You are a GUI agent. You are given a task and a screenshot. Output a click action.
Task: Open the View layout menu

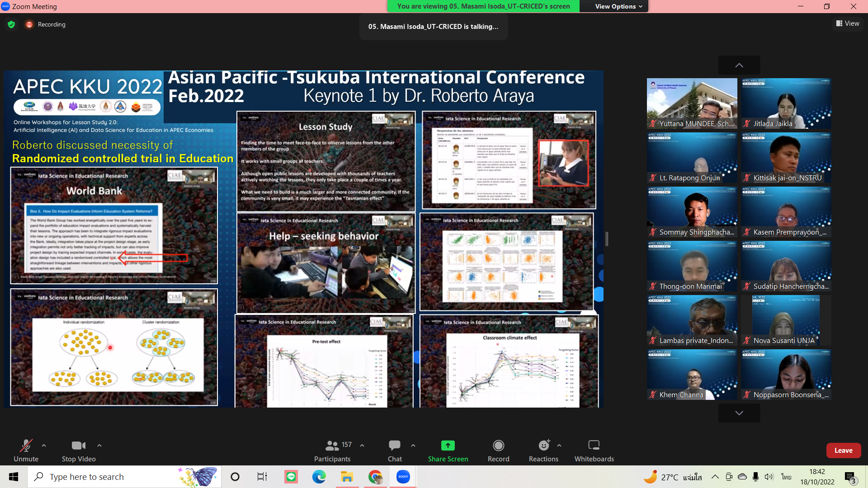(x=848, y=23)
